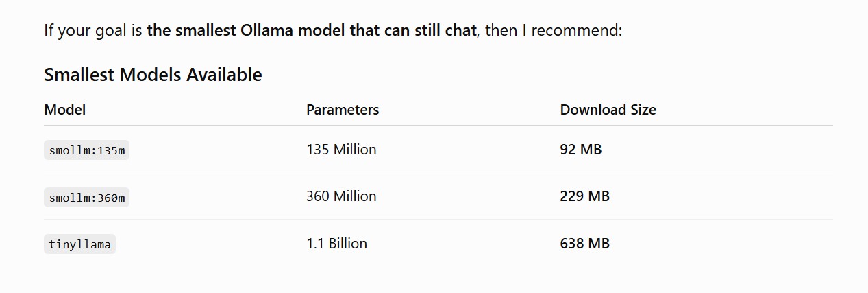Click the tinyllama code label
The image size is (868, 293).
click(x=79, y=244)
